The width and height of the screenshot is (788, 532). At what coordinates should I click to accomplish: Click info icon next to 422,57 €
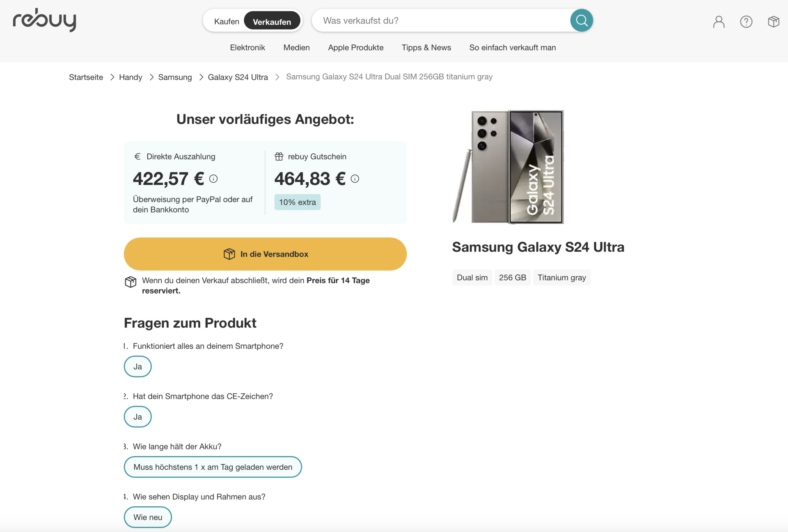pyautogui.click(x=213, y=179)
